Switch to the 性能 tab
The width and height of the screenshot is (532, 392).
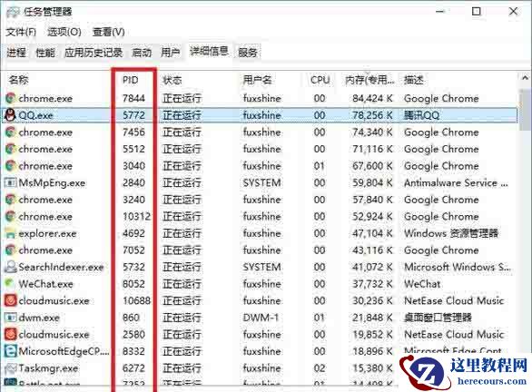pyautogui.click(x=45, y=53)
